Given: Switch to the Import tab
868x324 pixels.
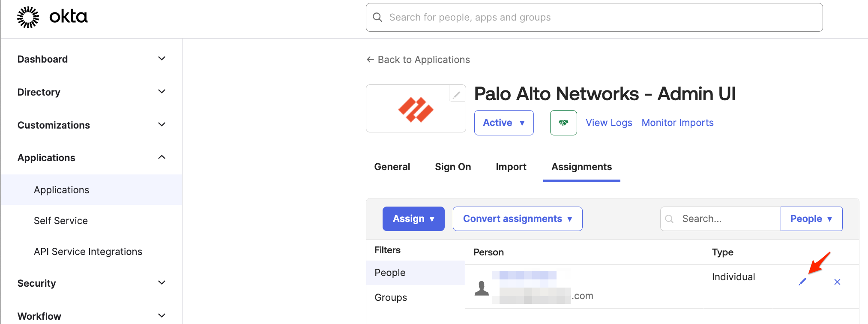Looking at the screenshot, I should point(511,167).
